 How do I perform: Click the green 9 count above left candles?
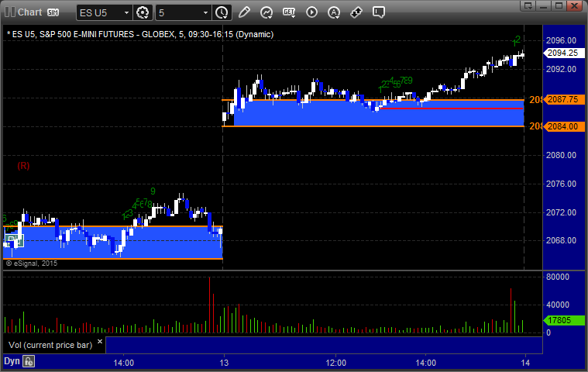coord(153,191)
